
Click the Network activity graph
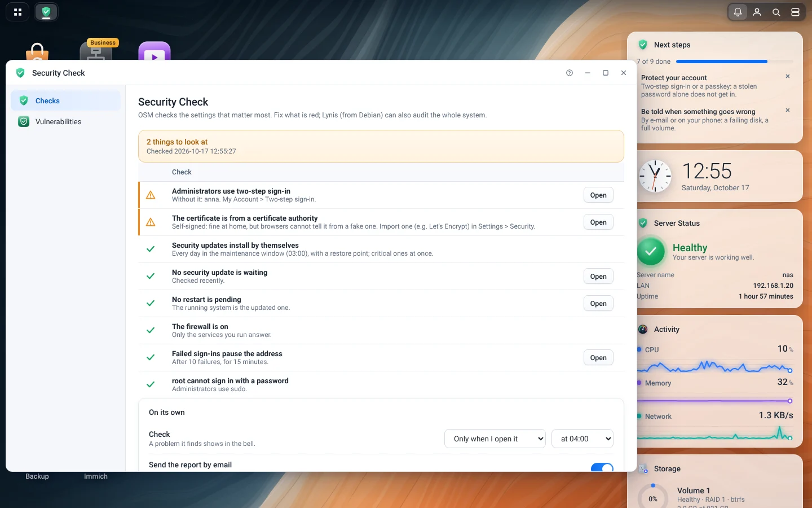point(715,433)
